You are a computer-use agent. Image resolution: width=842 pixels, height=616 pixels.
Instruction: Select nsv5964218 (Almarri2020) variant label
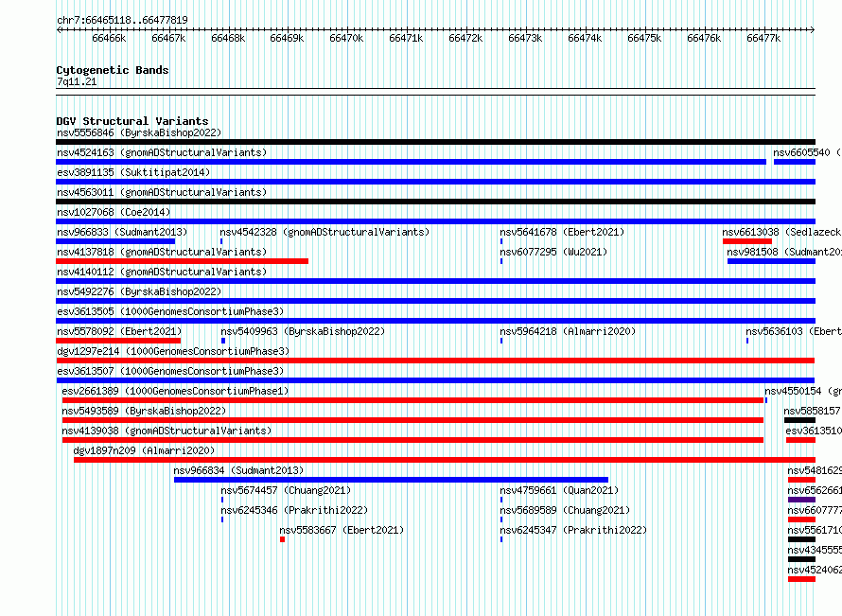[x=568, y=331]
